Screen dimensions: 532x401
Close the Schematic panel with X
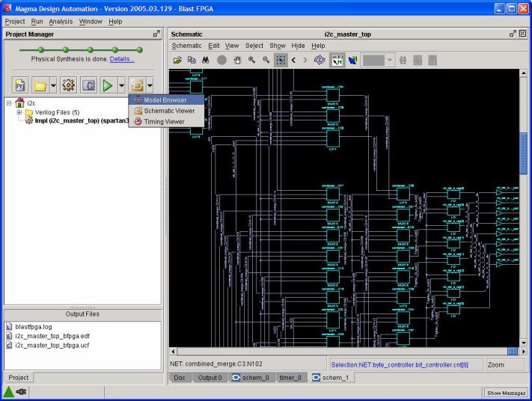pyautogui.click(x=523, y=34)
